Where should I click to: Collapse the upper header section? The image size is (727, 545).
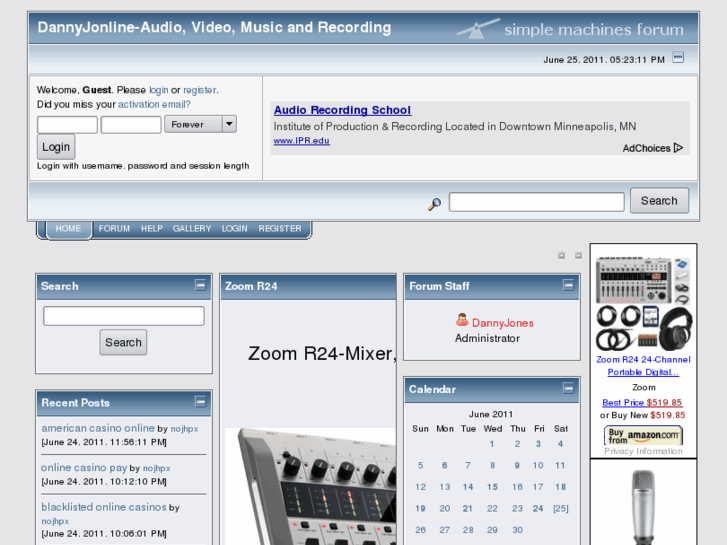(678, 58)
